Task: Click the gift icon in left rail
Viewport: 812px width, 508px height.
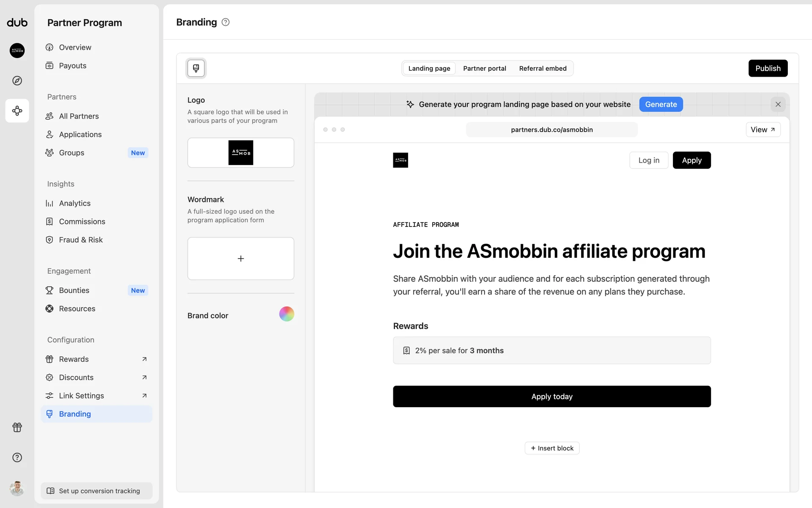Action: coord(17,427)
